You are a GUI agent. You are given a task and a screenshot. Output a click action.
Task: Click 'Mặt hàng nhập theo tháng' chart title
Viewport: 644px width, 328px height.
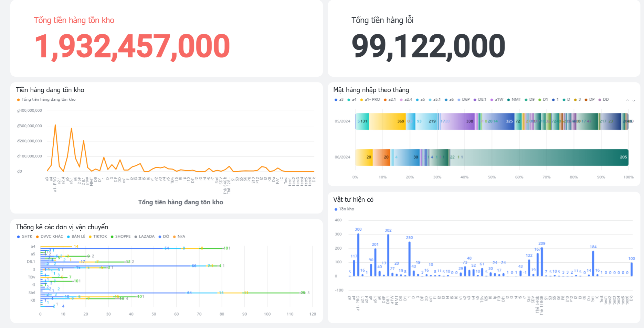coord(371,90)
